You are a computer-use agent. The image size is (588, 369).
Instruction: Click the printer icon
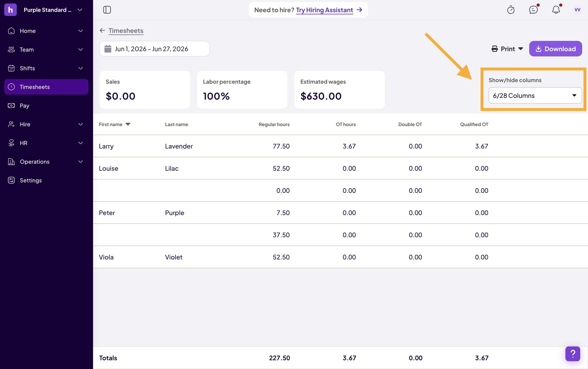click(495, 49)
